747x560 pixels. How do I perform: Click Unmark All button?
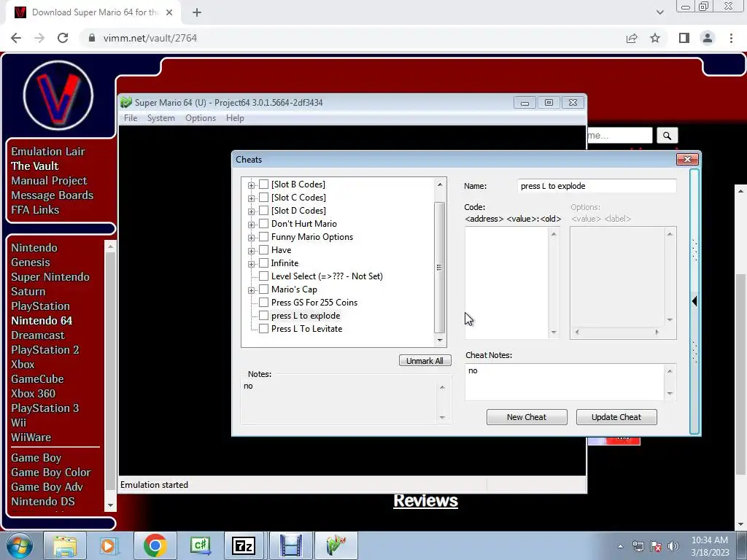pos(425,360)
